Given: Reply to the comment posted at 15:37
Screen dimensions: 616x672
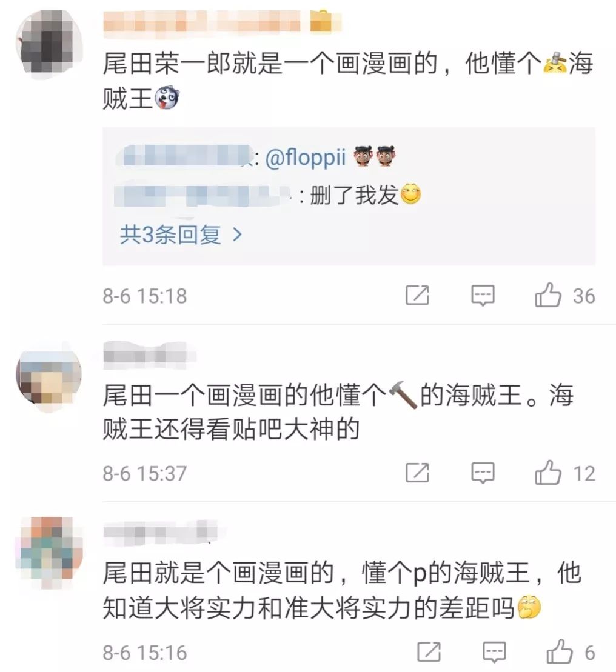Looking at the screenshot, I should pos(483,473).
